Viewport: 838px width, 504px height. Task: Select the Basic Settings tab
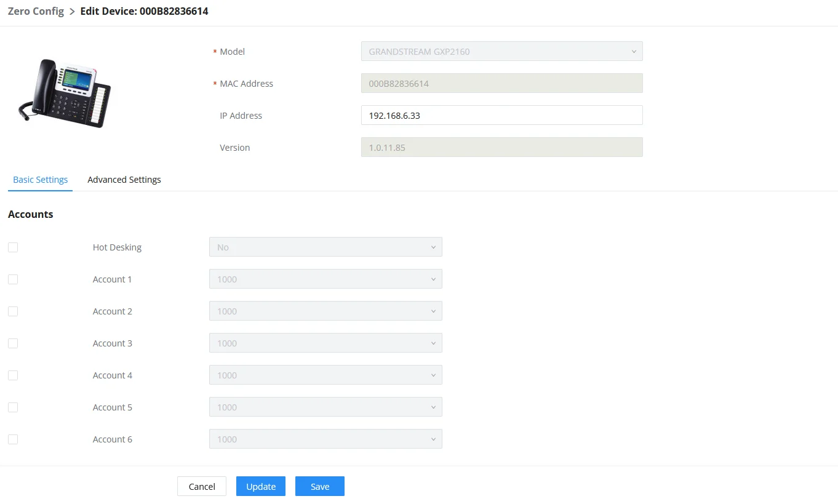pos(41,180)
